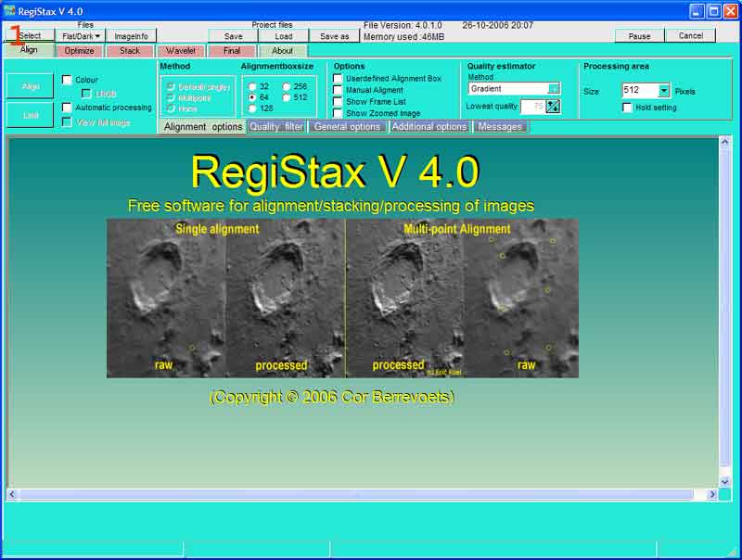This screenshot has width=742, height=560.
Task: Click the ImageInfo button
Action: pyautogui.click(x=131, y=36)
